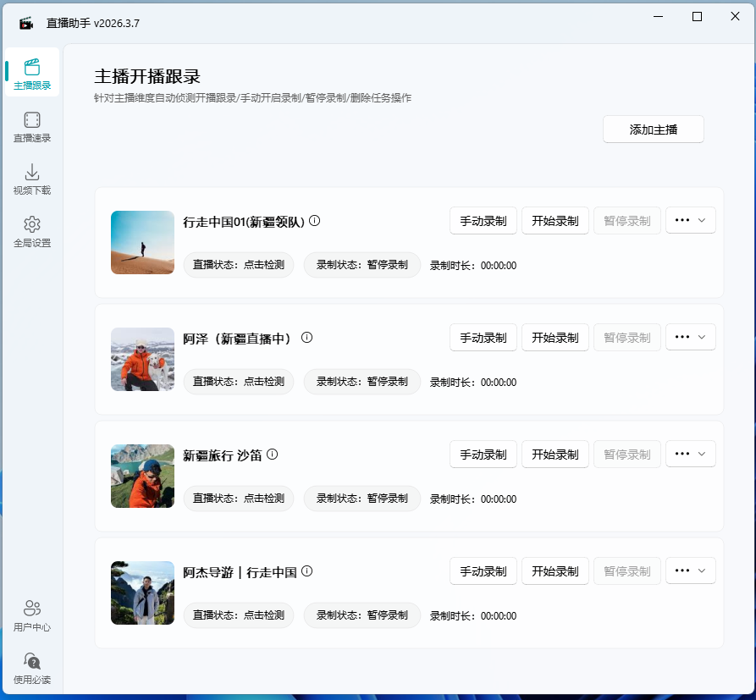Click the app logo in the title bar
Screen dimensions: 756x700
click(25, 23)
